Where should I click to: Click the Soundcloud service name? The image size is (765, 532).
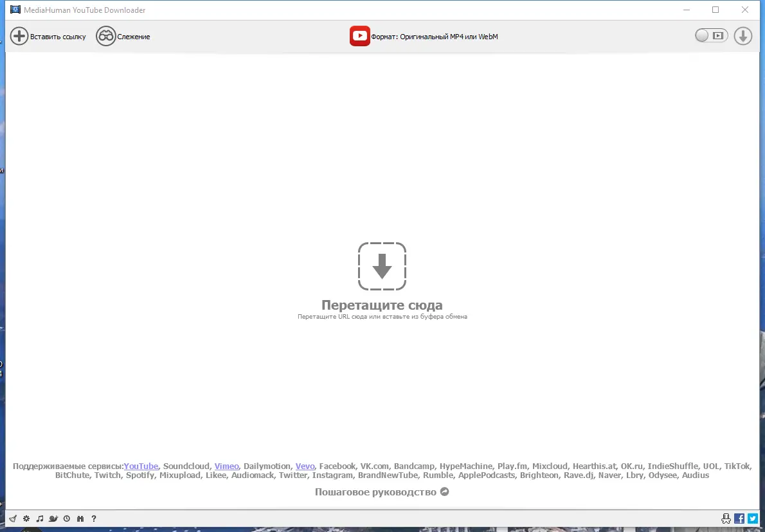[x=186, y=466]
